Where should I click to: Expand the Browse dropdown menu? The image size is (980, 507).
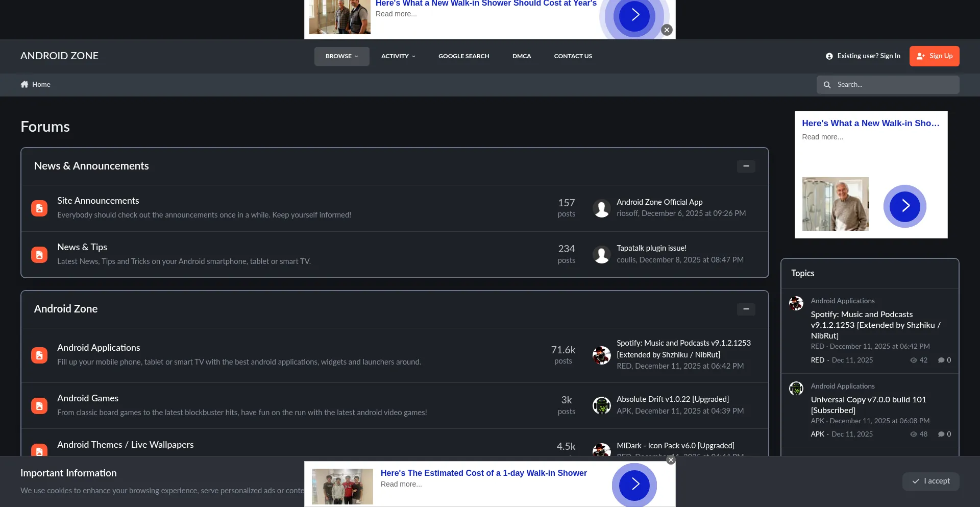pyautogui.click(x=341, y=56)
